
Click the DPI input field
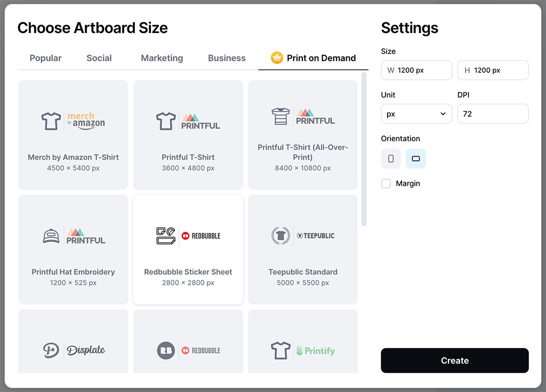click(x=493, y=114)
